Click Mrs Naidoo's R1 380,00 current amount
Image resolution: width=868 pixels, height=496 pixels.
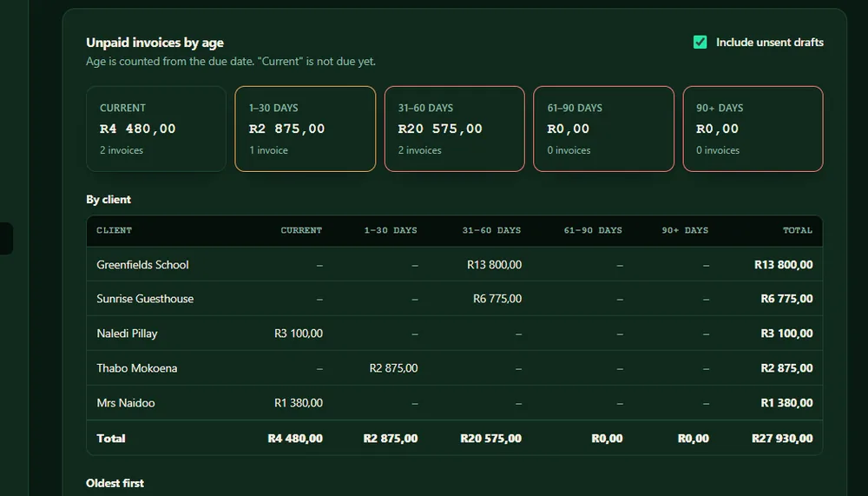(299, 403)
